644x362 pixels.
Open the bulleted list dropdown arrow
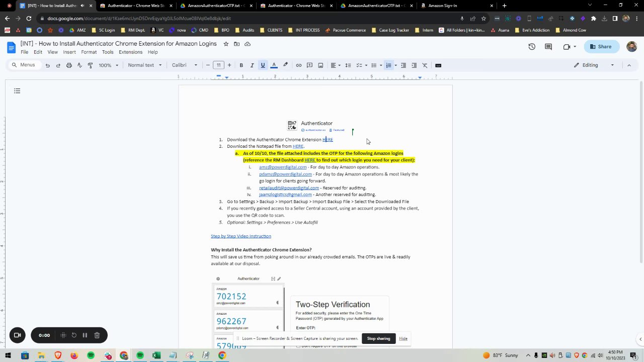tap(381, 65)
